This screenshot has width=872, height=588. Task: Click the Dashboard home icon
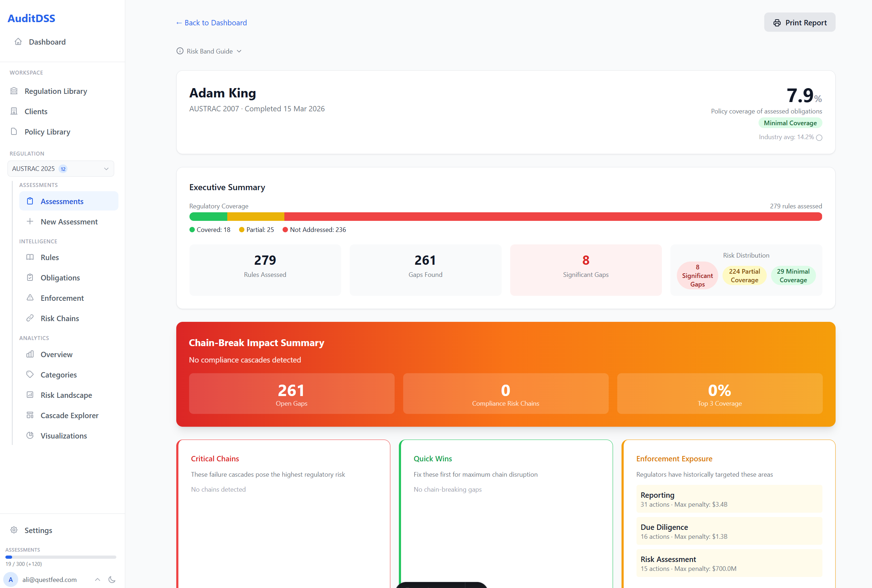18,42
